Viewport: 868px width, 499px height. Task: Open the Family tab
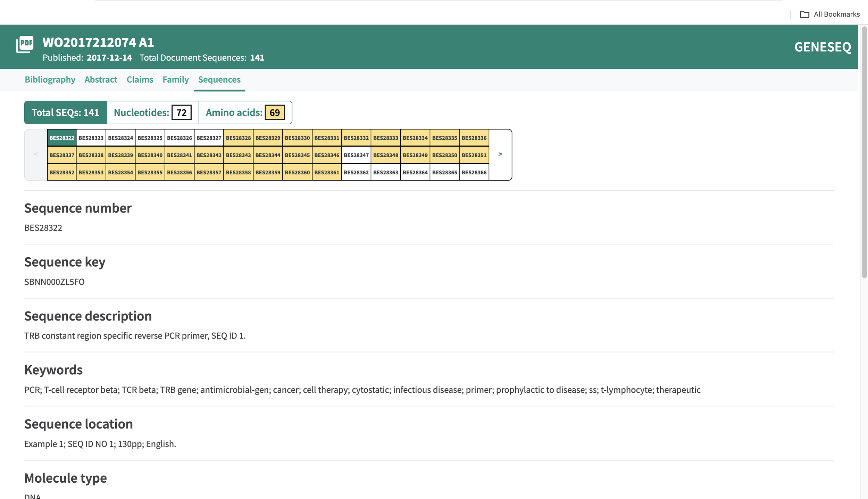(175, 80)
